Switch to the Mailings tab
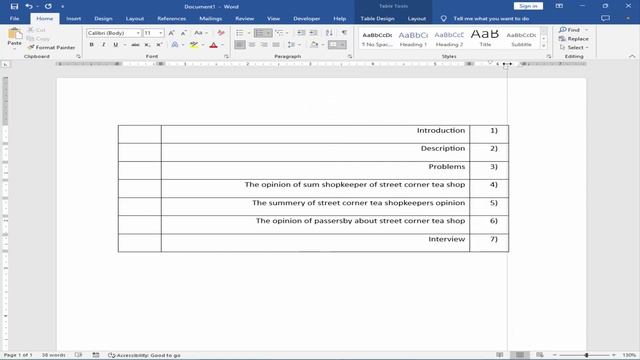640x360 pixels. 211,18
